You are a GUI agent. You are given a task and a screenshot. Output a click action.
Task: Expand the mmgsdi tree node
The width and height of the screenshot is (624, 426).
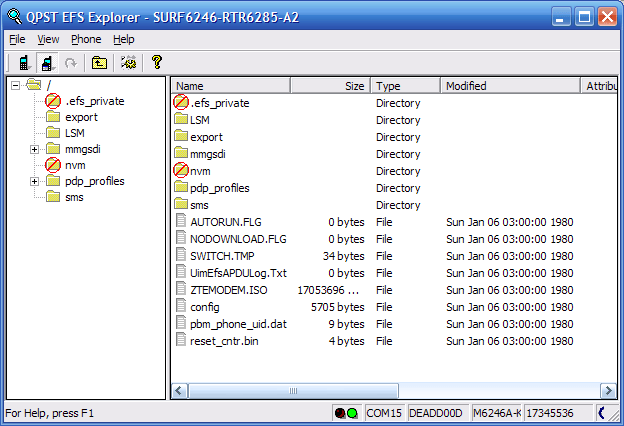coord(35,149)
